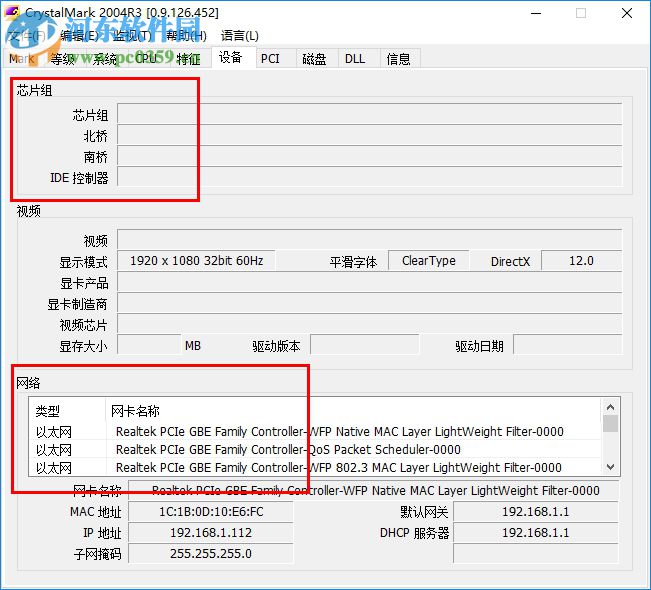
Task: Click the empty 驱动版本 field
Action: (365, 345)
